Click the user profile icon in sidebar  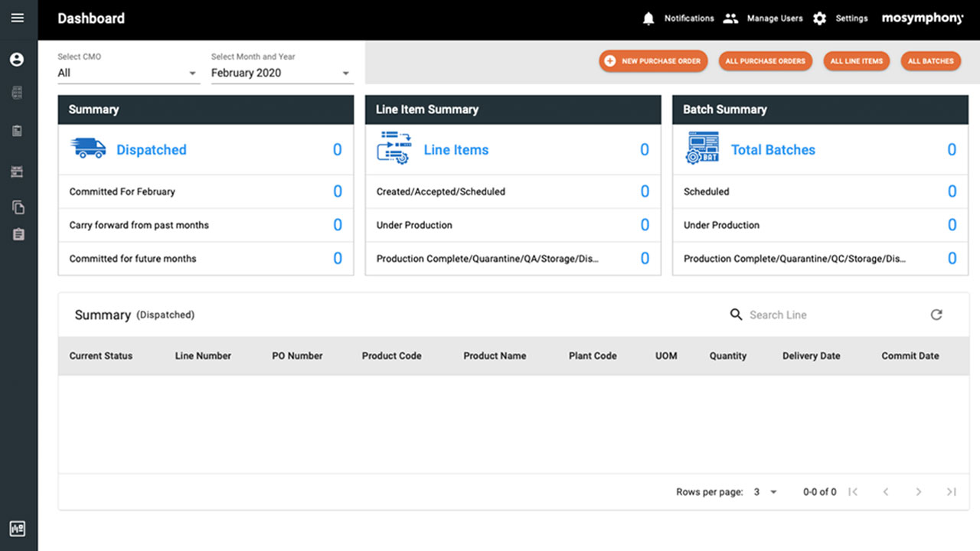[x=17, y=59]
